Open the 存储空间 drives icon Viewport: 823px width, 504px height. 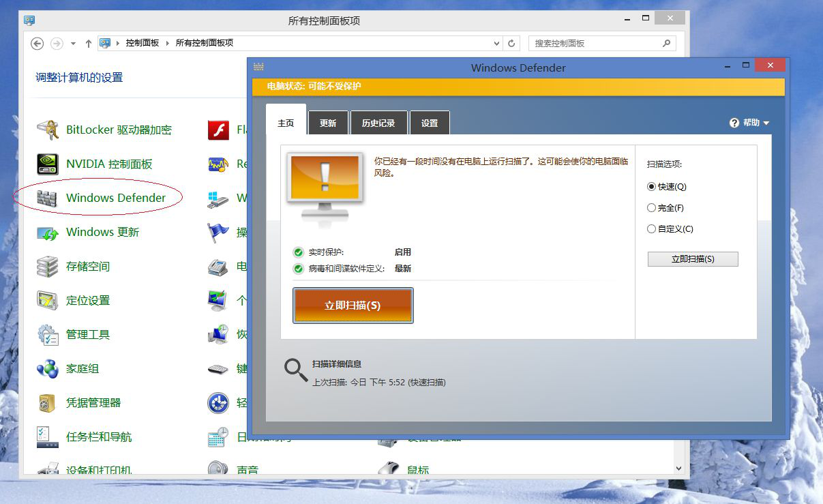(x=48, y=267)
